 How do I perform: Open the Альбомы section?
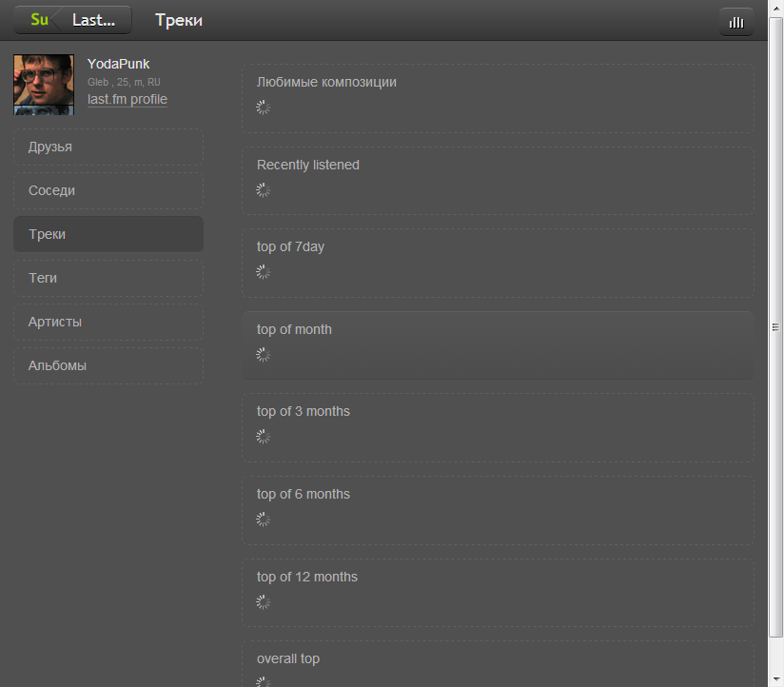coord(108,365)
